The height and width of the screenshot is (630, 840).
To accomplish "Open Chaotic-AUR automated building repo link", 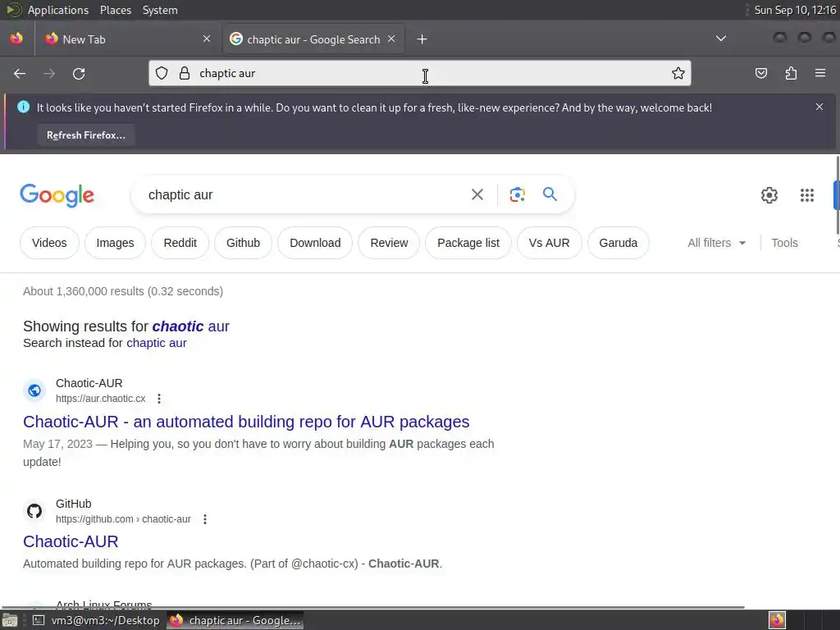I will 246,422.
